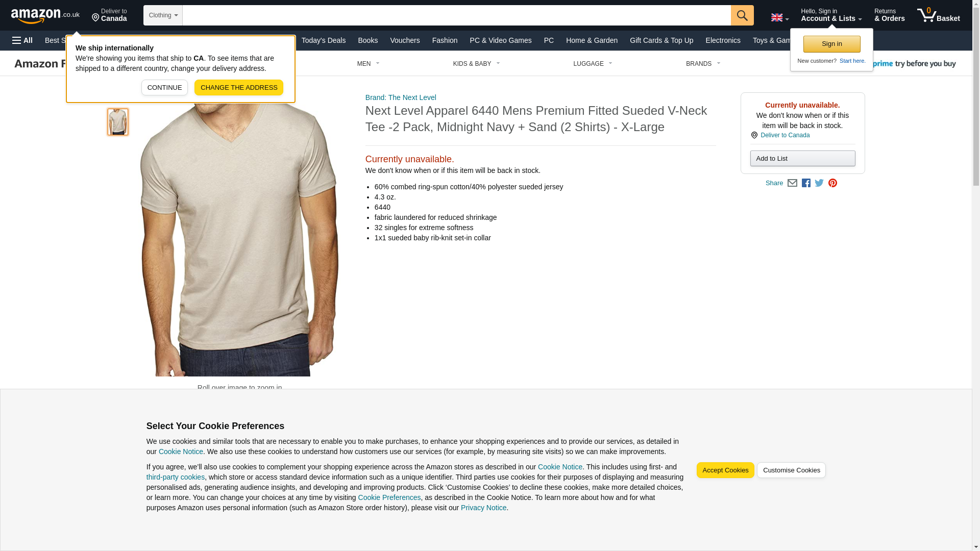Go to Electronics nav item
Viewport: 980px width, 551px height.
pyautogui.click(x=723, y=40)
